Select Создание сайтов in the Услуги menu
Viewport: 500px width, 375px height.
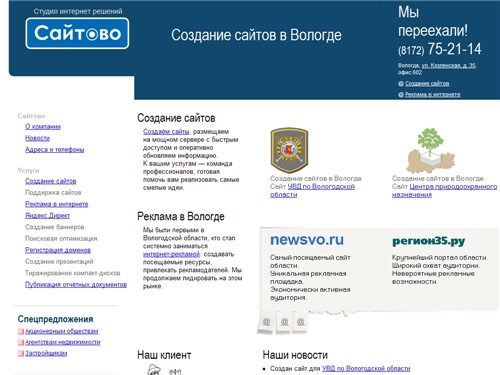(51, 181)
